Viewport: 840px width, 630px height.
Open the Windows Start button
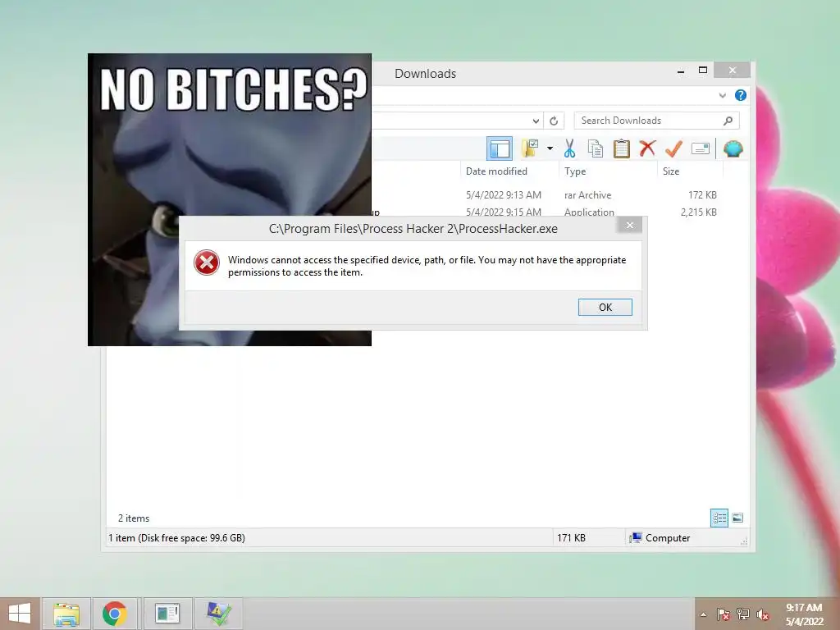[20, 614]
